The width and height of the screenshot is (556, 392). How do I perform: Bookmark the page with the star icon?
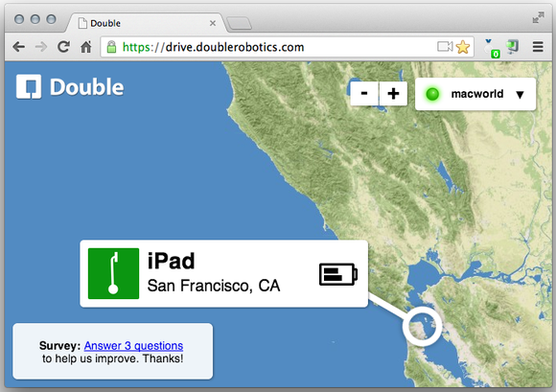tap(463, 47)
